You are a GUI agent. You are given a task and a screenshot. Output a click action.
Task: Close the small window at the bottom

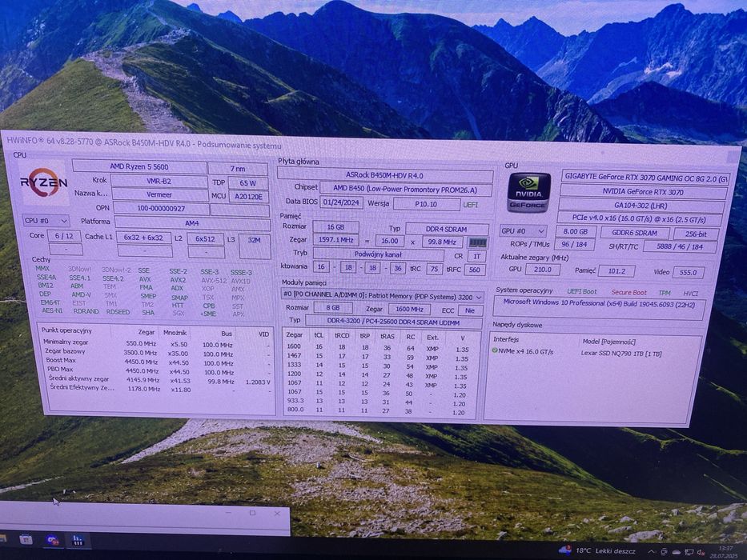tap(277, 514)
